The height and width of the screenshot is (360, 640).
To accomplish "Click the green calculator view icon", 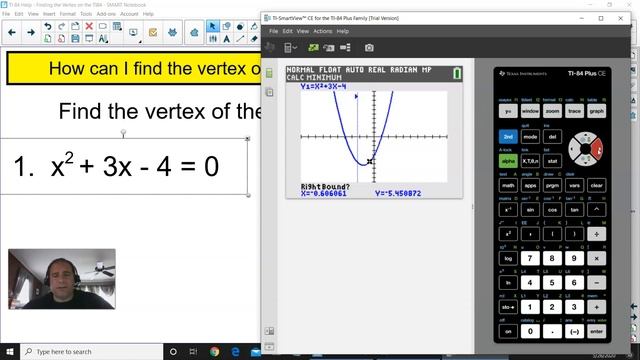I will click(x=313, y=48).
